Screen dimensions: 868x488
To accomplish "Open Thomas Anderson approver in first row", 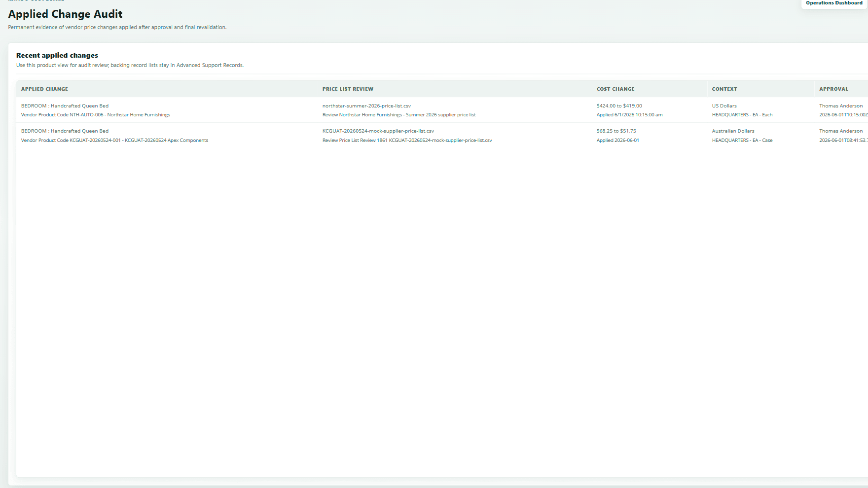I will tap(841, 106).
